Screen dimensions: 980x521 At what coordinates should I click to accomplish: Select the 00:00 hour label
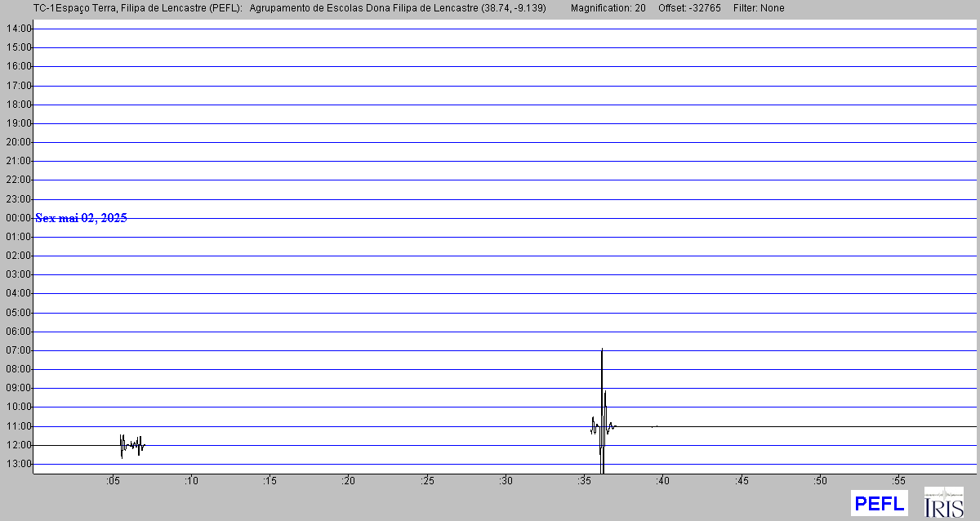tap(18, 218)
